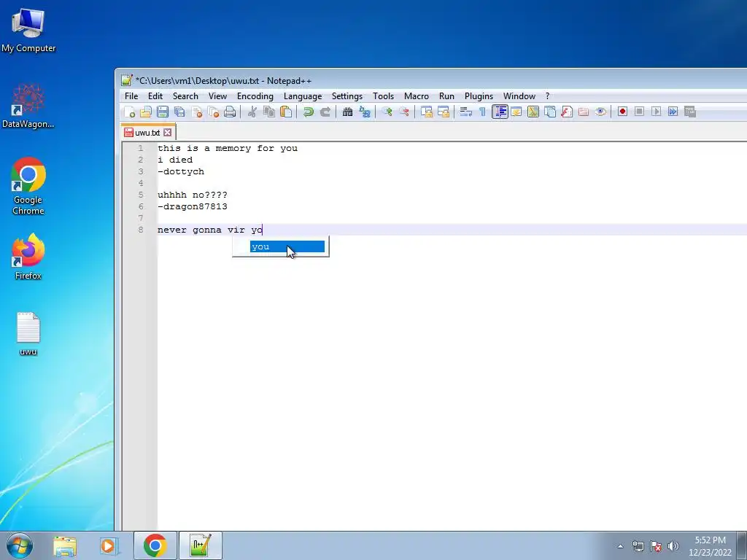Open the Function List panel icon
The image size is (747, 560).
(x=567, y=112)
